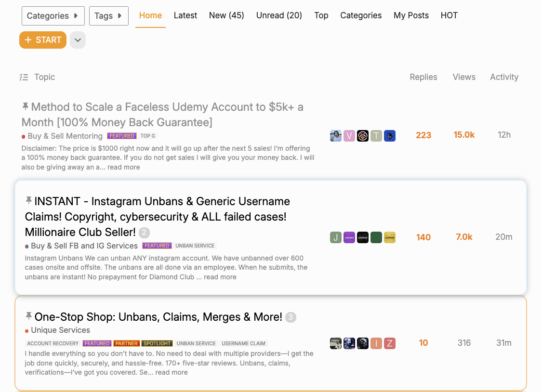
Task: Open blue avatar on Udemy topic
Action: click(x=390, y=136)
